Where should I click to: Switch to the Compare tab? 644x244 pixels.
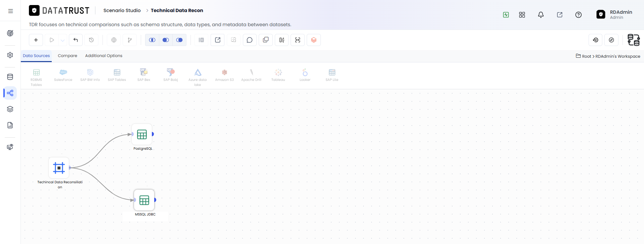pyautogui.click(x=68, y=56)
